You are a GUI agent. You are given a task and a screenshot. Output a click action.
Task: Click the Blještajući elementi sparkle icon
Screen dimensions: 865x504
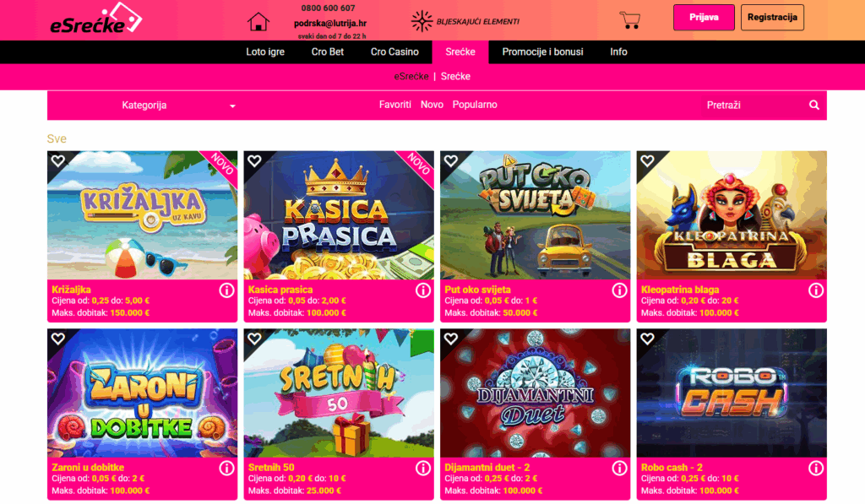pyautogui.click(x=422, y=21)
